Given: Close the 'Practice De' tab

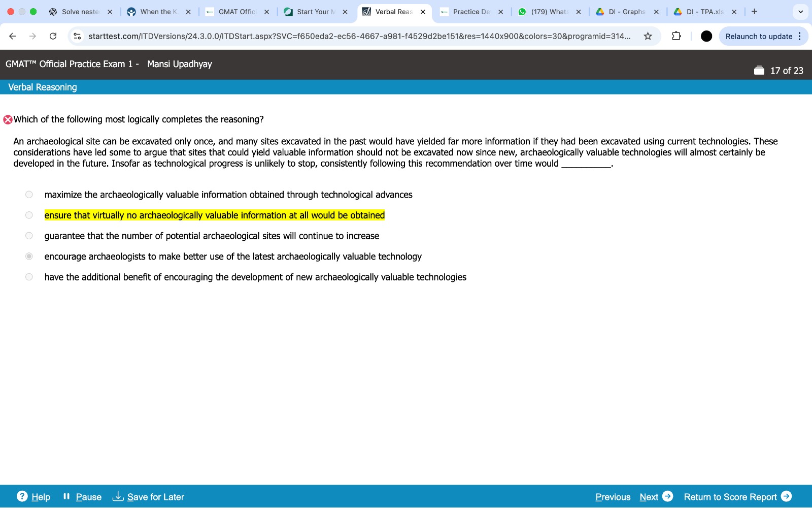Looking at the screenshot, I should coord(501,12).
